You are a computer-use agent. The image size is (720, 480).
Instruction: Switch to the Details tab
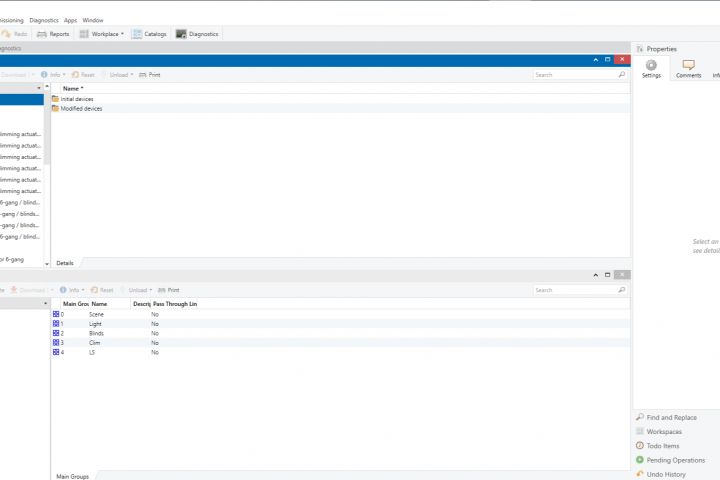click(65, 263)
